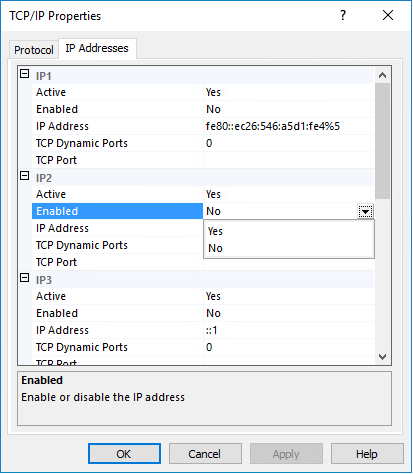
Task: Select the IP Addresses tab
Action: pyautogui.click(x=97, y=48)
